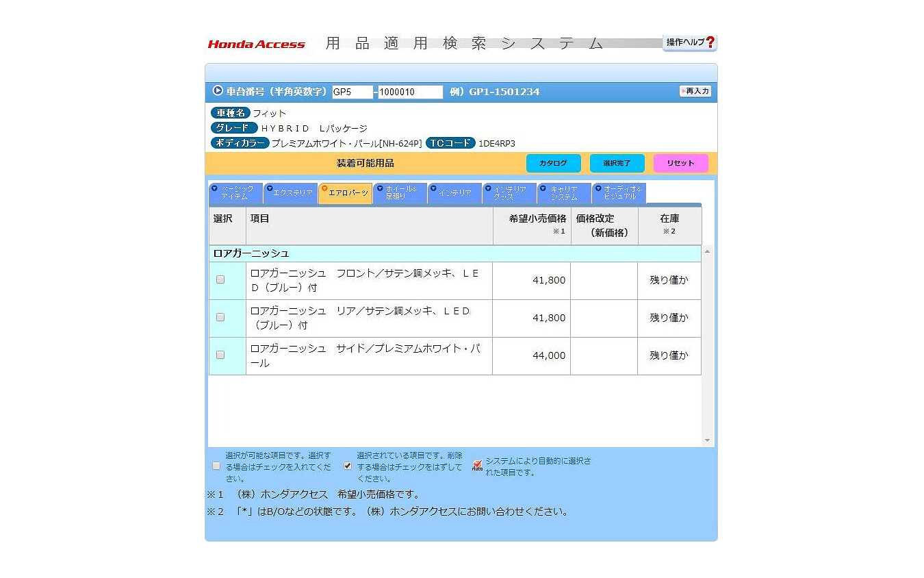
Task: Open the 操作ヘルプ help button
Action: click(690, 42)
